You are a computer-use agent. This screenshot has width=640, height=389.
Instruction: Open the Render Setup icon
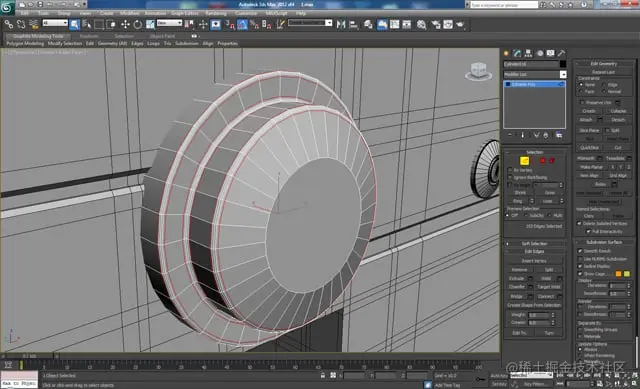click(436, 24)
